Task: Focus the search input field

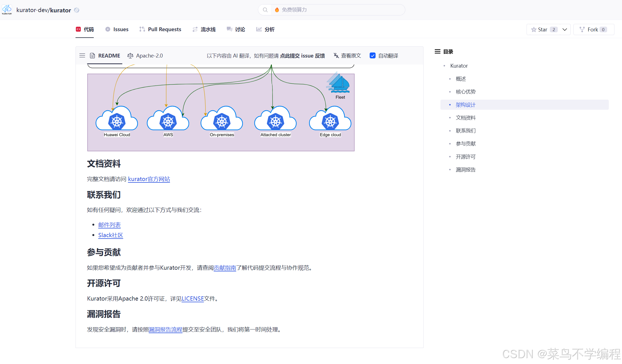Action: pos(337,10)
